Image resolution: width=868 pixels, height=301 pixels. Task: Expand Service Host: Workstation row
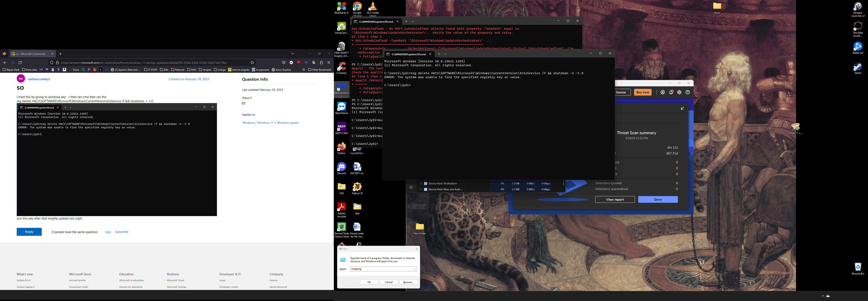pyautogui.click(x=421, y=184)
